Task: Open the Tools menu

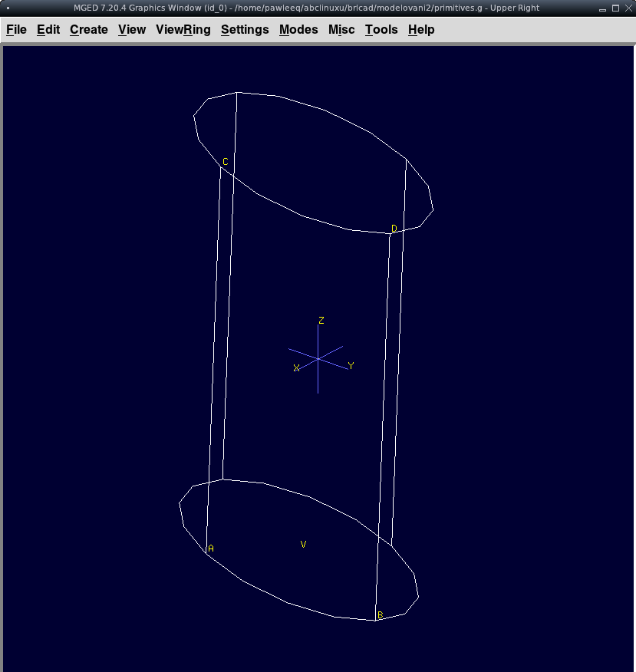Action: (x=381, y=30)
